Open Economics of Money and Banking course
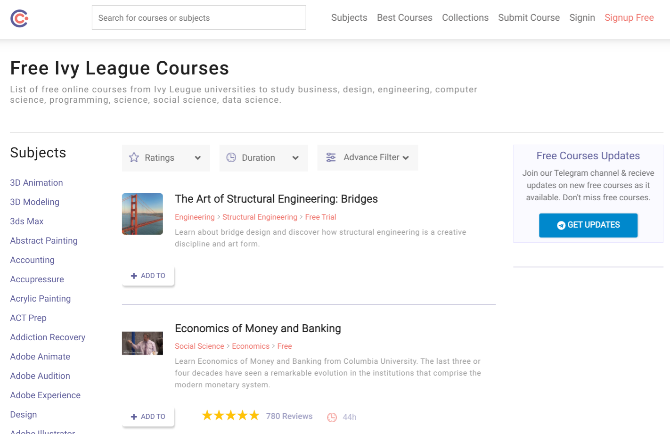The height and width of the screenshot is (434, 670). point(258,328)
